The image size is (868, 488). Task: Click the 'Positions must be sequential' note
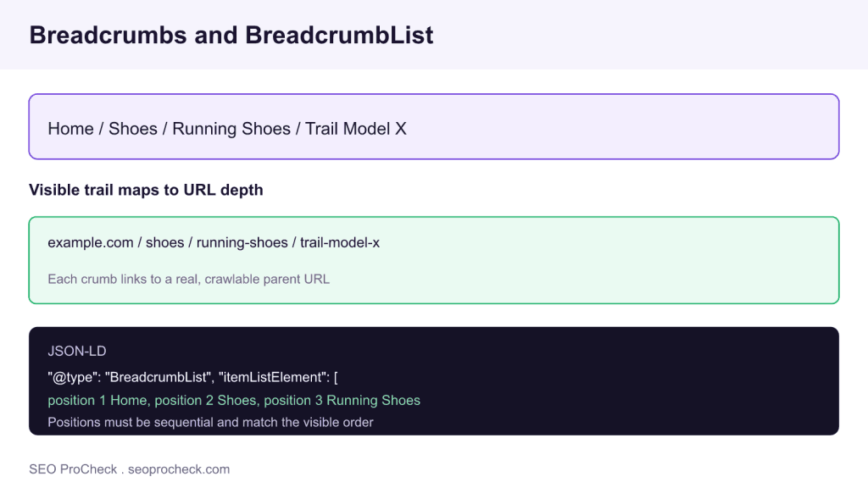[210, 422]
